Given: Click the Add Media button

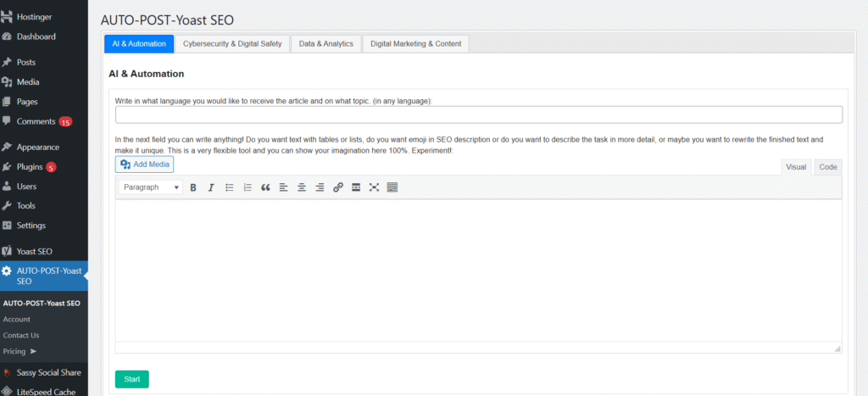Looking at the screenshot, I should pyautogui.click(x=144, y=165).
